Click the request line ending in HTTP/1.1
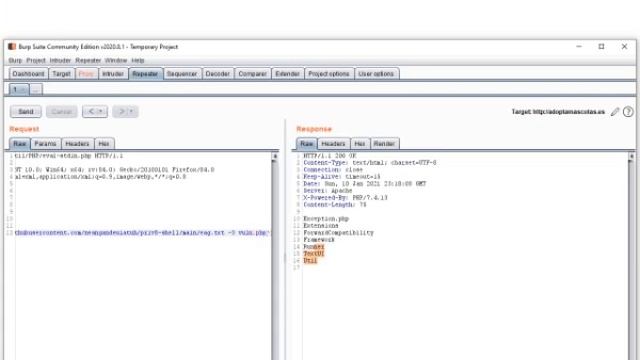 [x=69, y=156]
